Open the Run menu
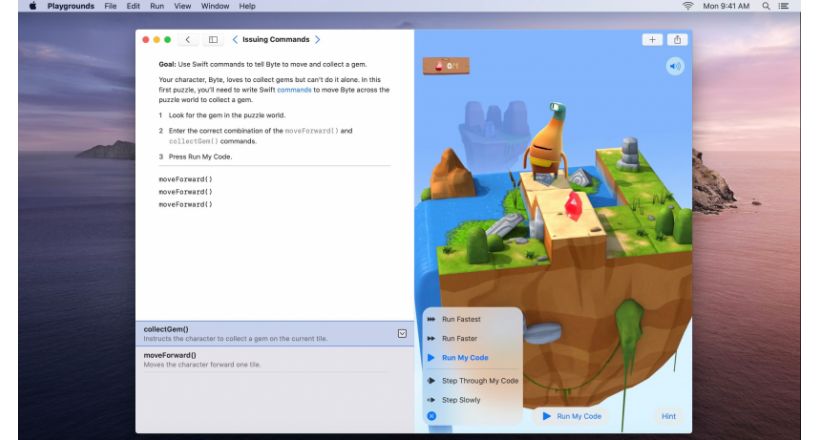The height and width of the screenshot is (440, 820). click(x=157, y=6)
